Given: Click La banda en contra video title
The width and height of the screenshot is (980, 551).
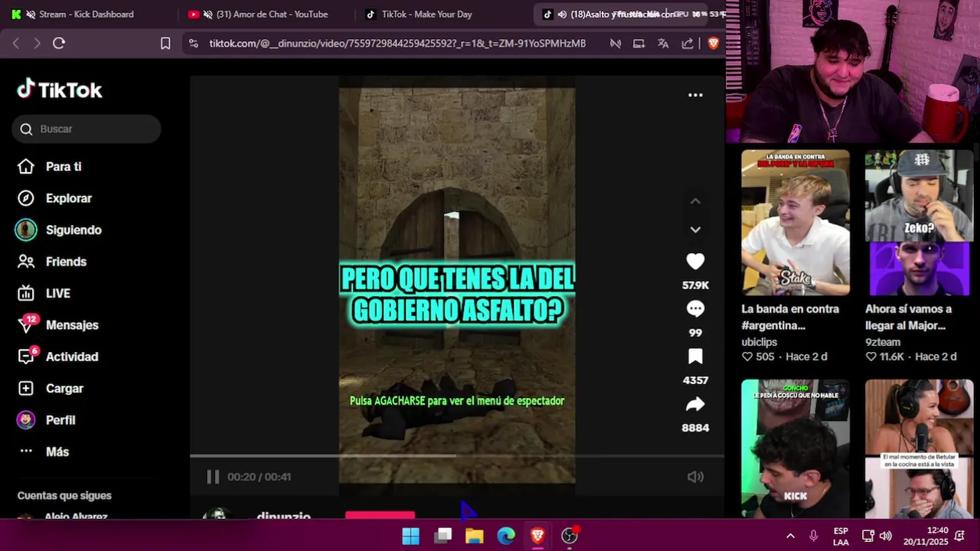Looking at the screenshot, I should click(x=790, y=317).
